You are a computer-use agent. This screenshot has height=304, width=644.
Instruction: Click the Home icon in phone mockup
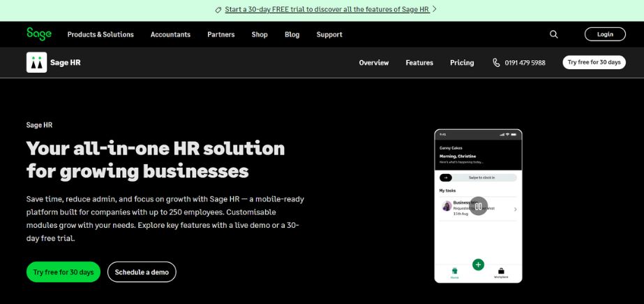click(x=455, y=271)
